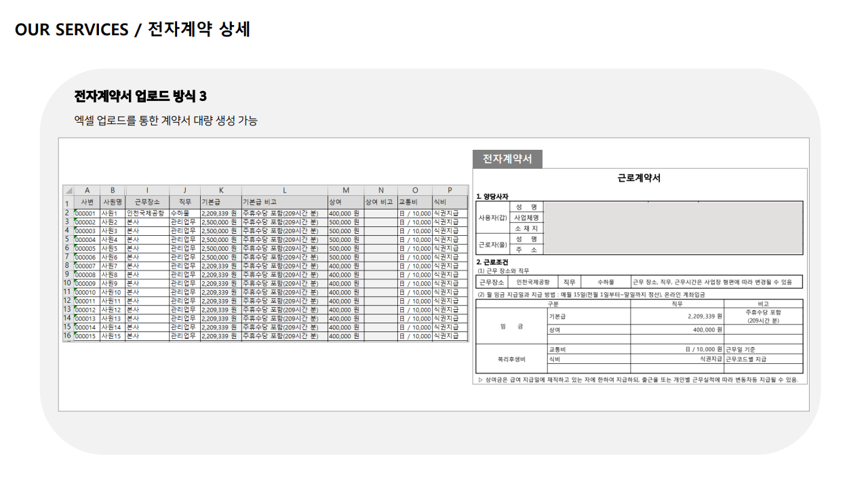The height and width of the screenshot is (488, 868).
Task: Select column N header in the spreadsheet
Action: tap(380, 190)
